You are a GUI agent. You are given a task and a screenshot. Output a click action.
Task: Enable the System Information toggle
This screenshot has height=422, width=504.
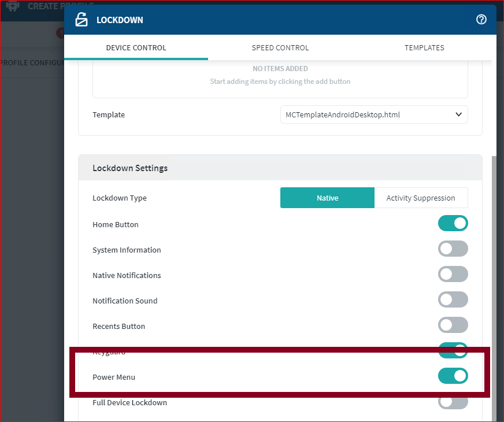coord(453,249)
